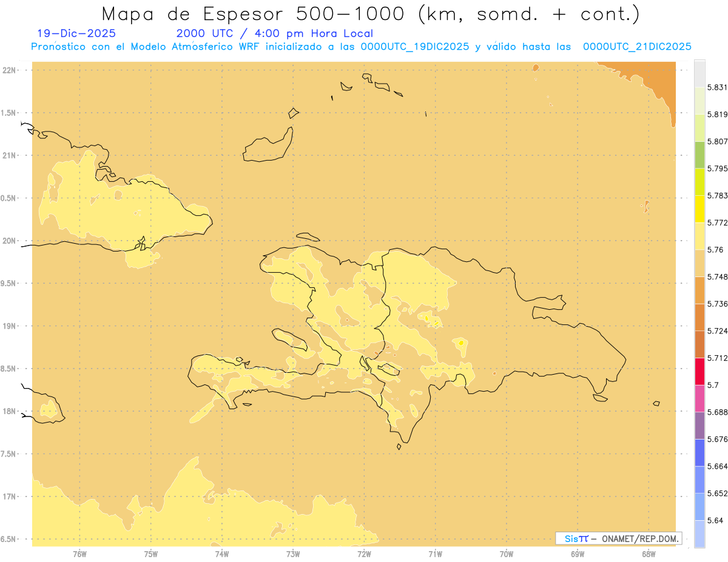728x562 pixels.
Task: Click the '2000 UTC / 4:00 pm Hora Local' text
Action: pyautogui.click(x=275, y=34)
